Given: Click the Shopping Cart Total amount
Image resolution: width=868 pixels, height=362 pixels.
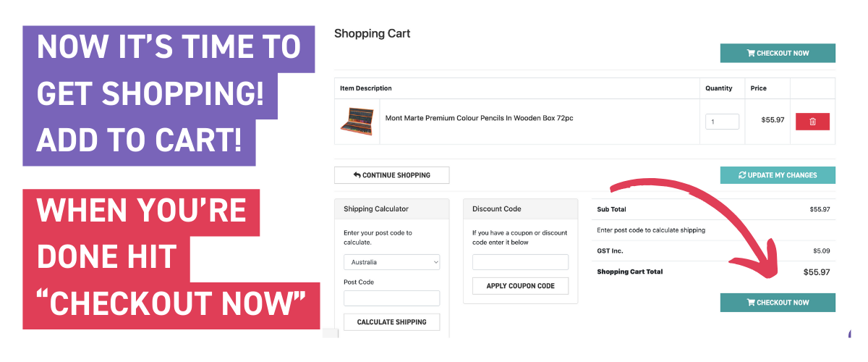Looking at the screenshot, I should click(x=816, y=272).
